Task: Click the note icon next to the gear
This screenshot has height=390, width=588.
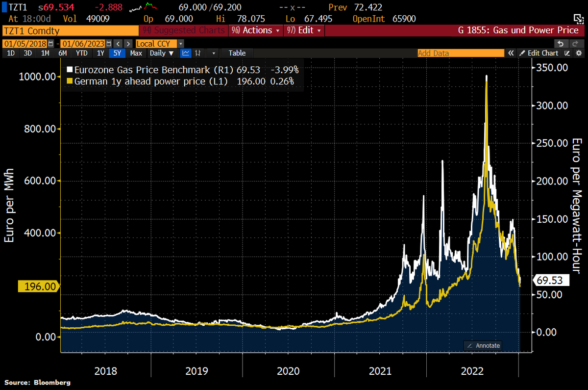Action: (x=567, y=53)
